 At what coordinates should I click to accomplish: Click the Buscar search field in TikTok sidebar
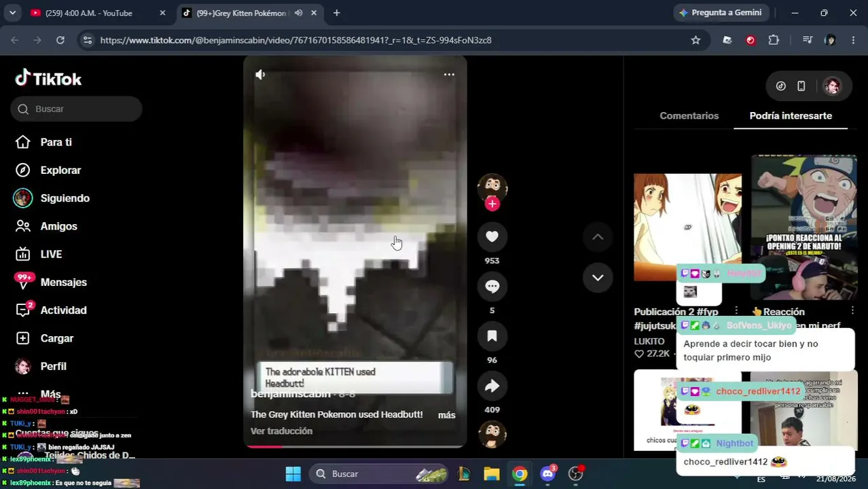76,109
